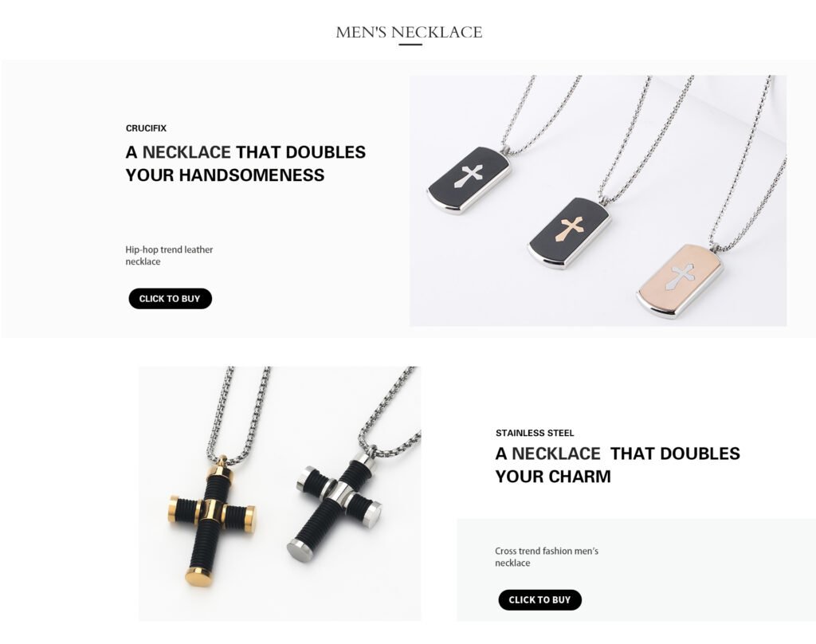Click the CRUCIFIX category label
816x644 pixels.
point(147,128)
